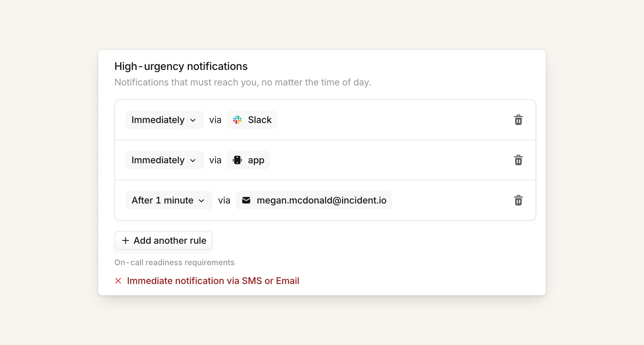Expand the chevron in the Slack rule timing
The height and width of the screenshot is (345, 644).
[x=193, y=120]
